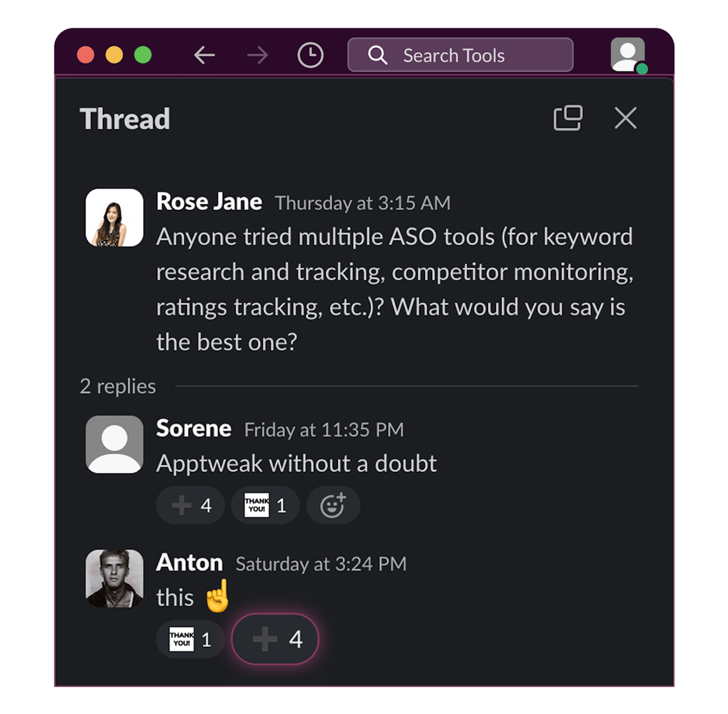
Task: Toggle the plus-4 reaction on Sorene's reply
Action: [190, 505]
